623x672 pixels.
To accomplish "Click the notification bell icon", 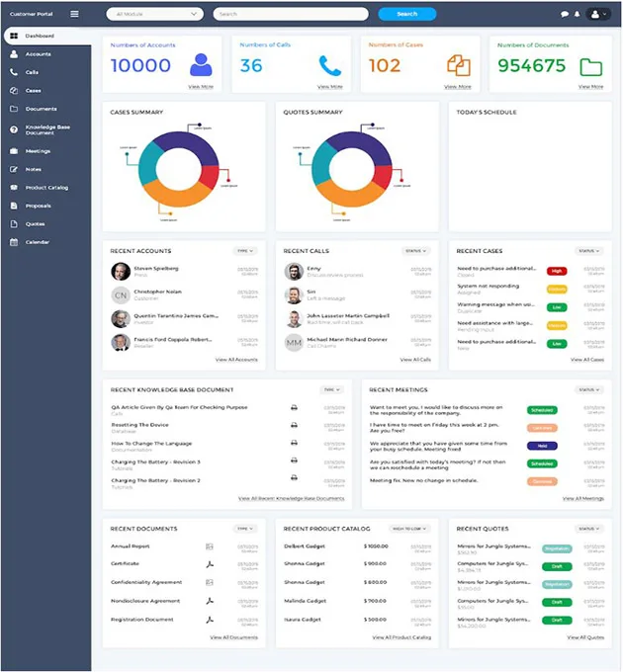I will [x=577, y=14].
